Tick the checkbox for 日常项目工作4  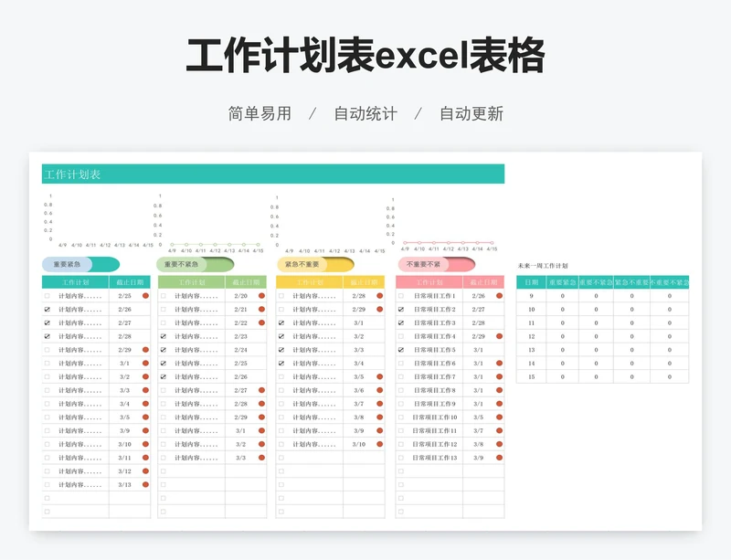point(401,336)
